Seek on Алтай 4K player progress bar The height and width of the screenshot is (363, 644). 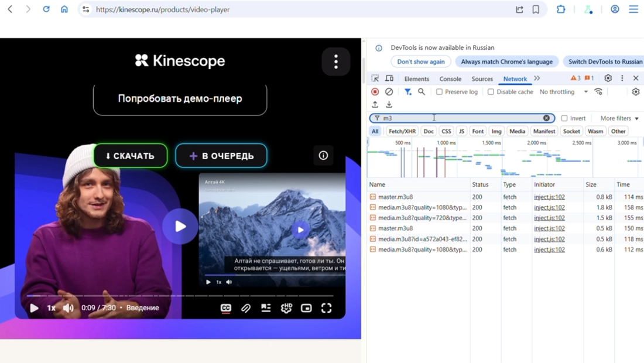pyautogui.click(x=275, y=275)
